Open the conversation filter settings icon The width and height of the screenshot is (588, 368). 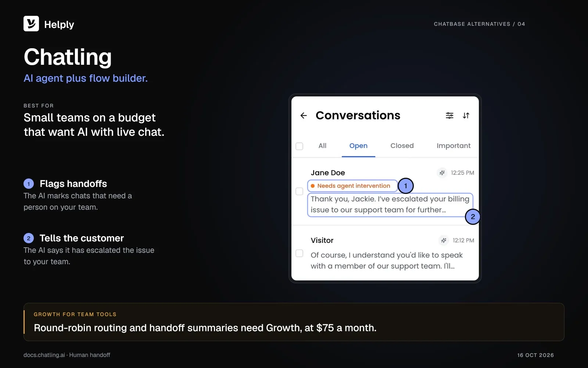(x=449, y=116)
